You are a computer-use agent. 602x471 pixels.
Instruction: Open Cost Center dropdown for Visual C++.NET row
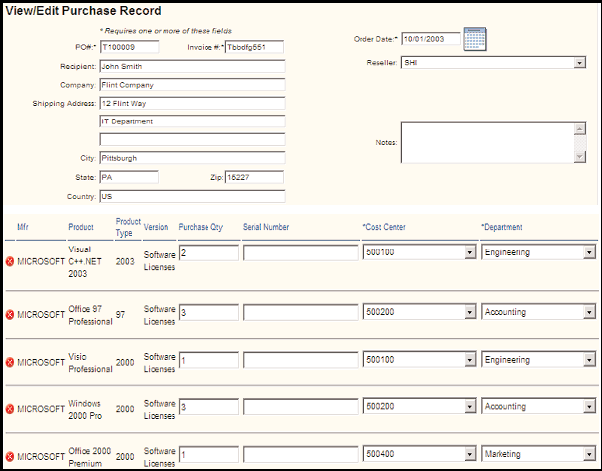point(419,252)
